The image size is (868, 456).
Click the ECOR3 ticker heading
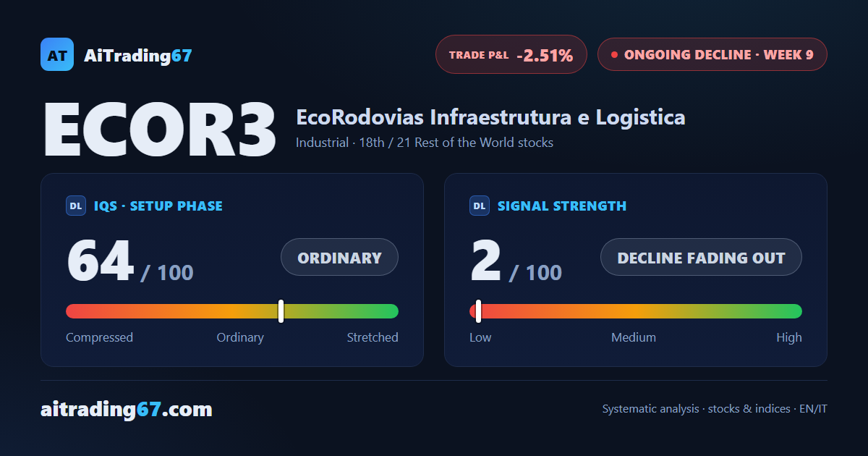point(160,130)
